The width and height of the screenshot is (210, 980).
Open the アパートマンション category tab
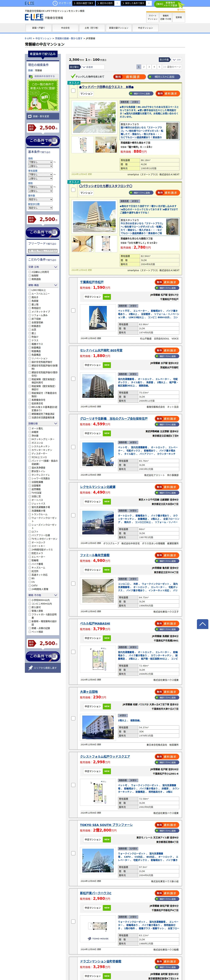coord(152,17)
